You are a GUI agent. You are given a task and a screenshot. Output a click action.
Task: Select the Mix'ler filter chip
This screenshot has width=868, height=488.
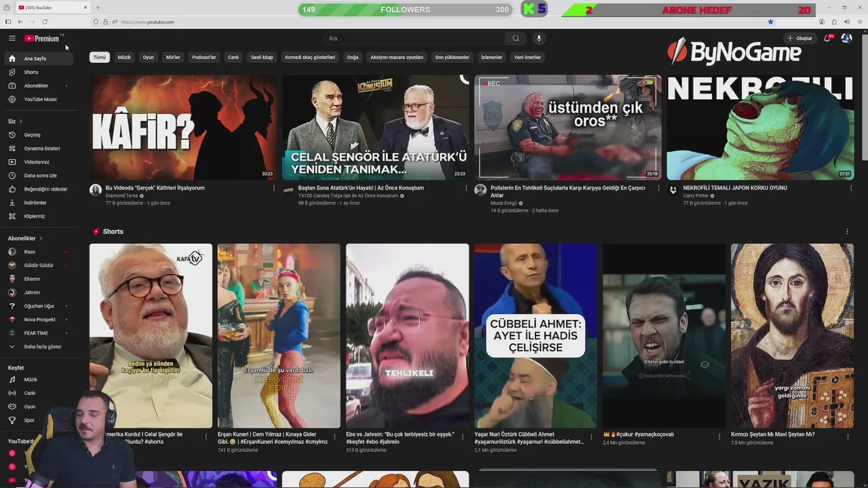coord(173,58)
